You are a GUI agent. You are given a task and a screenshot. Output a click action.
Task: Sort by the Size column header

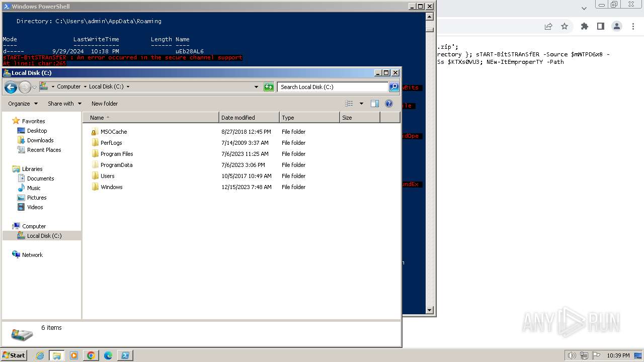point(360,118)
